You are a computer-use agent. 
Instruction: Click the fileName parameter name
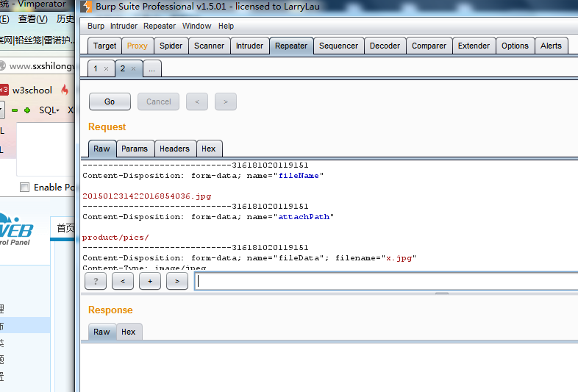(299, 176)
